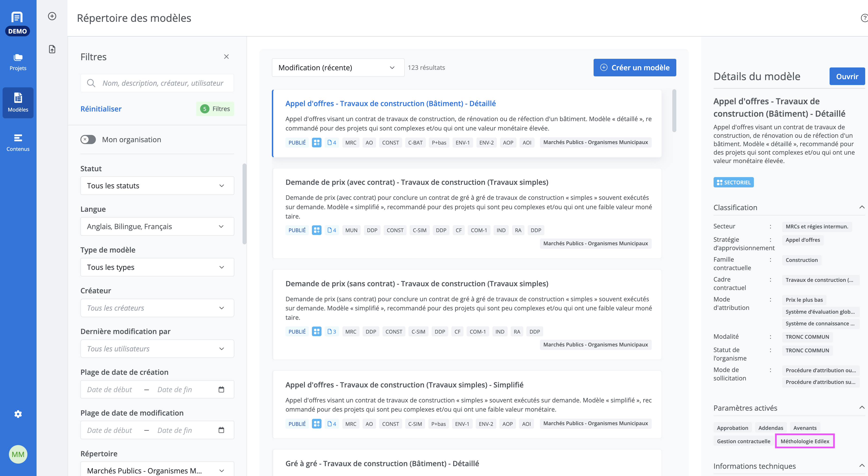Click the import document icon below plus

click(52, 49)
